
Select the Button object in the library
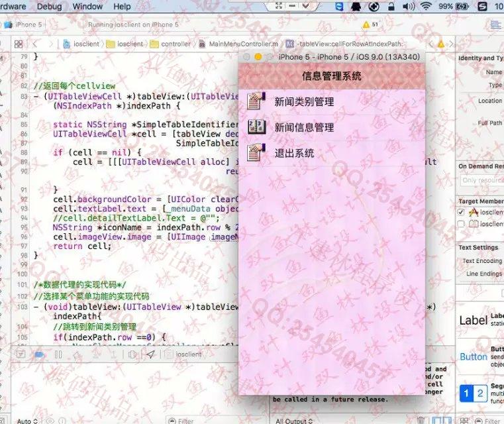pyautogui.click(x=481, y=357)
